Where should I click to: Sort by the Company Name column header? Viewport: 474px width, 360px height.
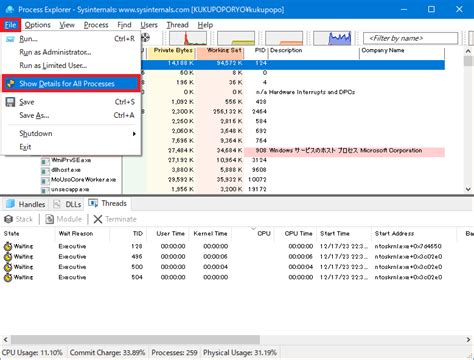(402, 53)
